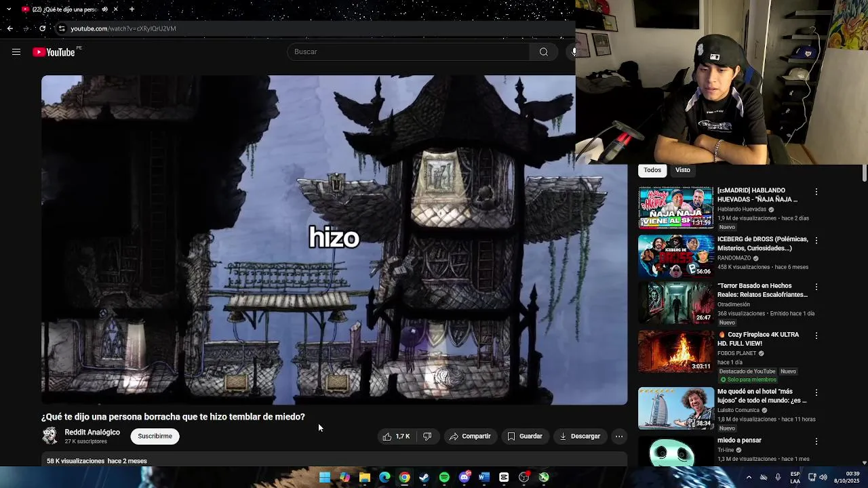Open options menu for Terror Basado video
868x488 pixels.
pyautogui.click(x=816, y=287)
